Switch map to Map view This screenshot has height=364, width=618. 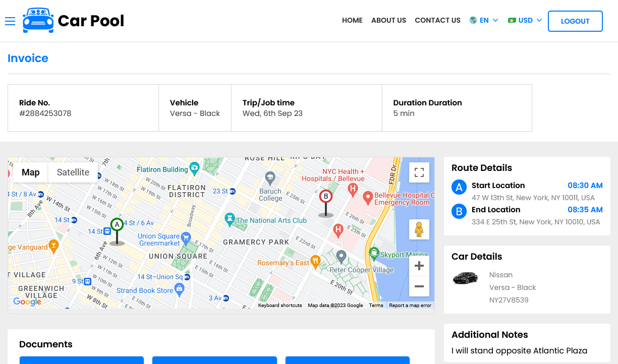tap(30, 172)
